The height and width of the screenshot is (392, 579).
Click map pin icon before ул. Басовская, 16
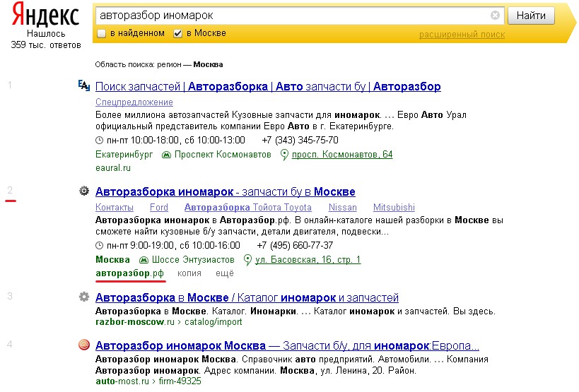click(x=247, y=260)
